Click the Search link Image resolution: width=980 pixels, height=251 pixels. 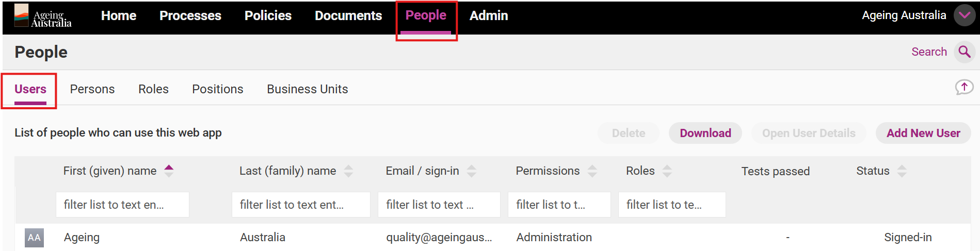(929, 52)
